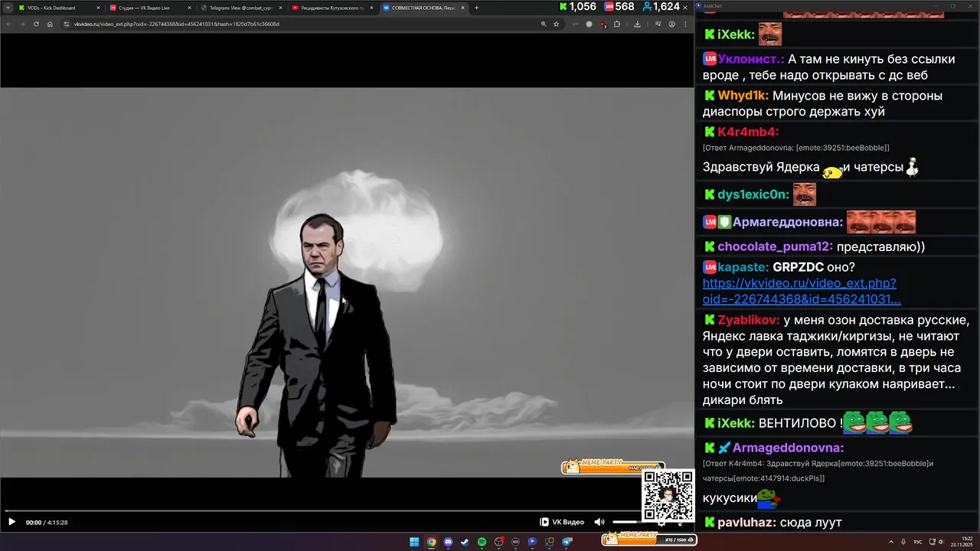Click the username iXekk beside ВЕНТИЛОВО
Screen dimensions: 980x551
click(x=736, y=423)
